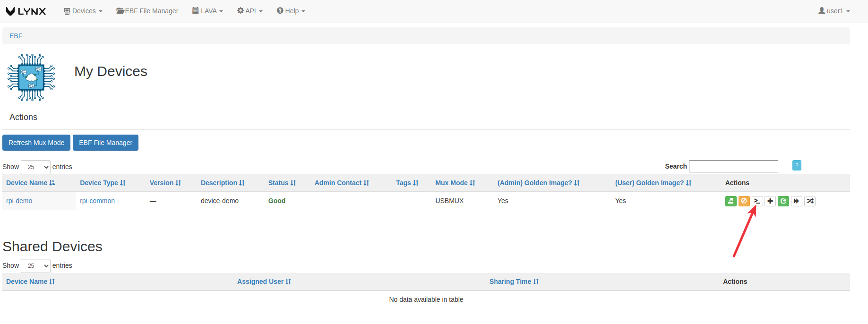Open the Devices dropdown menu
Image resolution: width=868 pixels, height=324 pixels.
click(83, 11)
